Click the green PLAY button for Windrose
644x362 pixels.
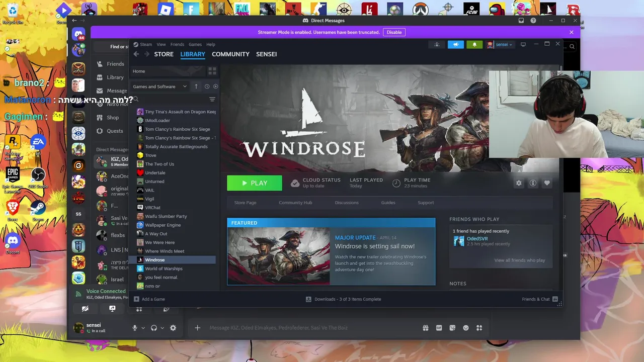(255, 183)
